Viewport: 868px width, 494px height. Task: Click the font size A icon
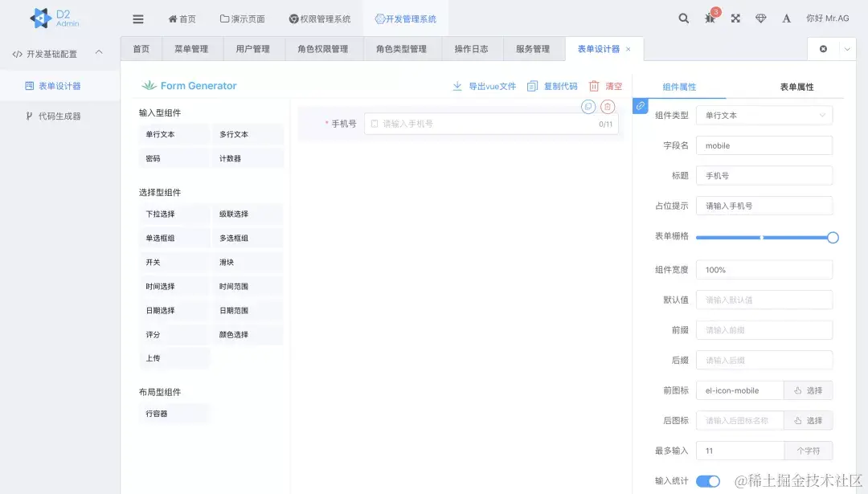785,18
